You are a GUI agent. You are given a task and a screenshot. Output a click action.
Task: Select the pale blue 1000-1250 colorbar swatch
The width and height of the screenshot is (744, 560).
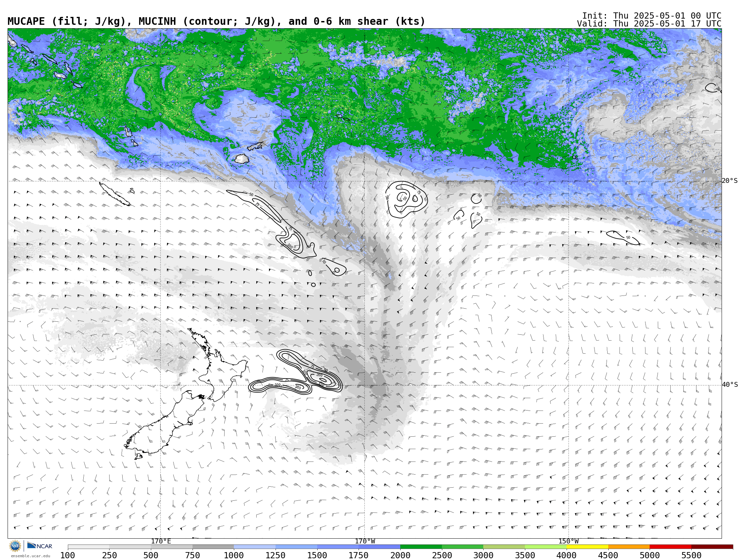255,547
